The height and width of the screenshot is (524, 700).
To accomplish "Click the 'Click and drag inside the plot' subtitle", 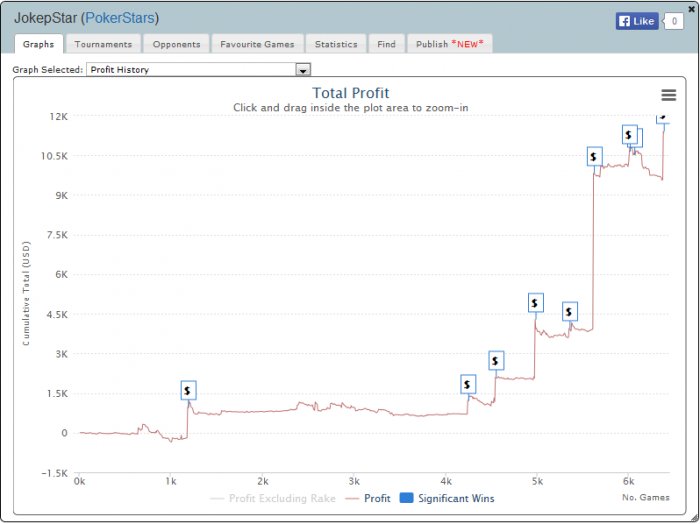I will click(350, 108).
